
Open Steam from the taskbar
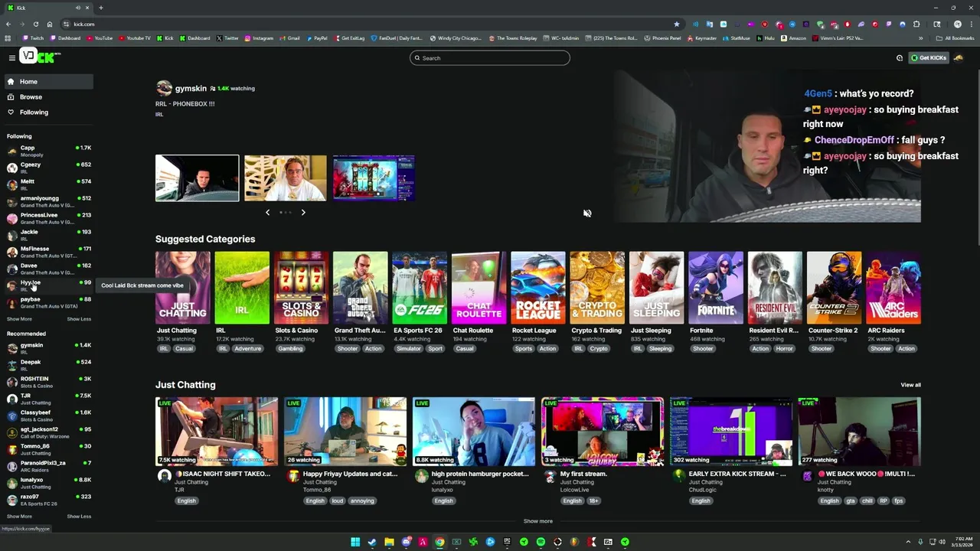coord(372,542)
